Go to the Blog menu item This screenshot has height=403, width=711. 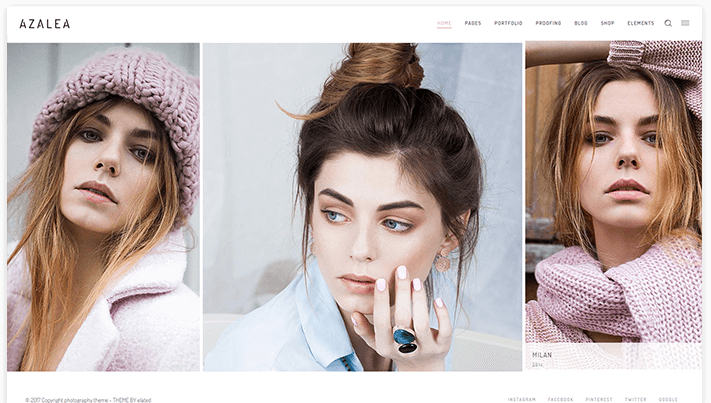[x=581, y=23]
